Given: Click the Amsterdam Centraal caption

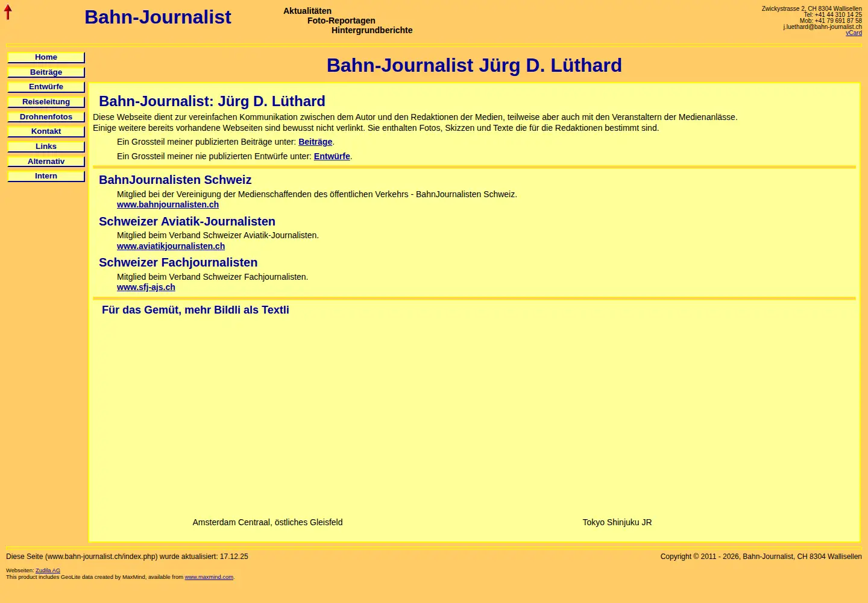Looking at the screenshot, I should (268, 522).
